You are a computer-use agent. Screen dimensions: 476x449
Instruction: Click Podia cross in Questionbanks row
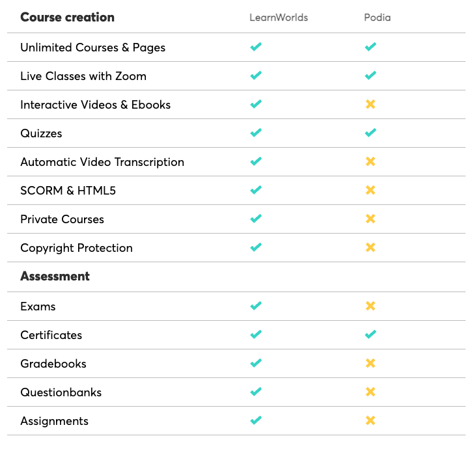(371, 392)
